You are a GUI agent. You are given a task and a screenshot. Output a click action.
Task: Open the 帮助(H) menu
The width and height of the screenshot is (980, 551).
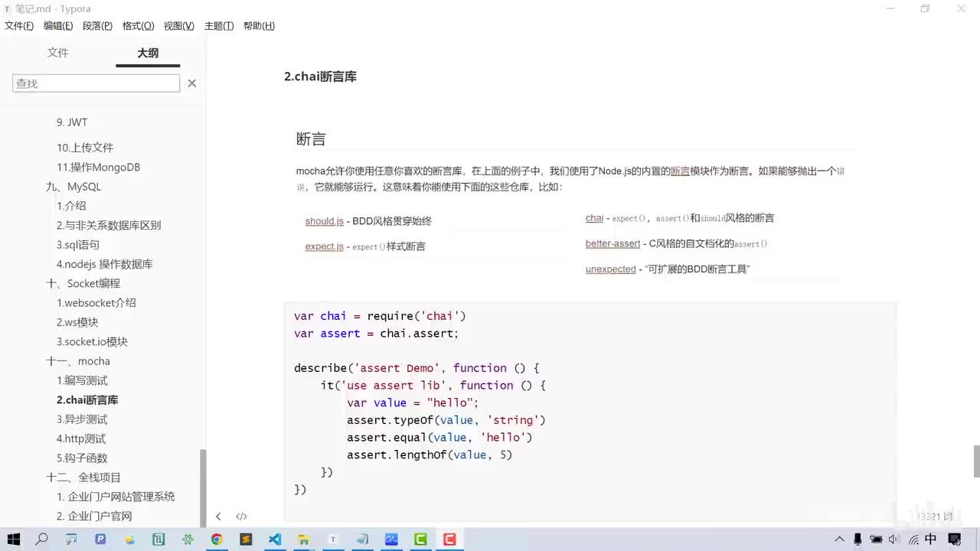coord(259,26)
